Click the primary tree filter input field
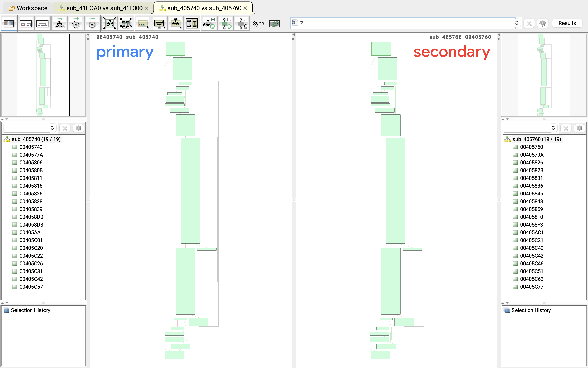This screenshot has width=588, height=368. click(26, 128)
